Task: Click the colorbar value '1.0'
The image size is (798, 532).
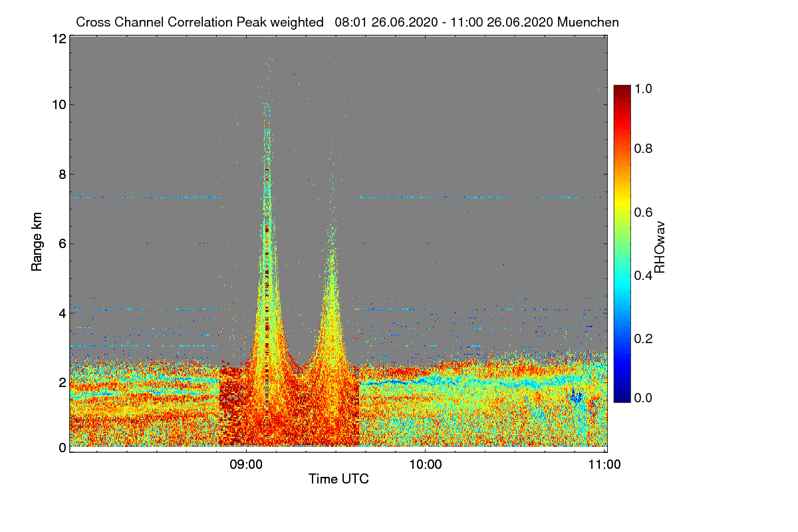Action: tap(644, 88)
